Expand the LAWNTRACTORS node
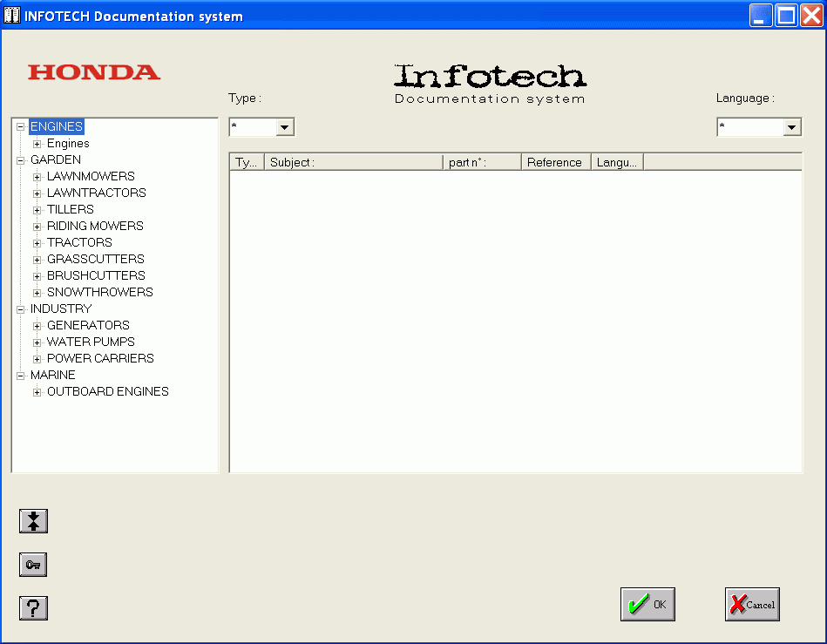The height and width of the screenshot is (644, 827). [x=37, y=193]
